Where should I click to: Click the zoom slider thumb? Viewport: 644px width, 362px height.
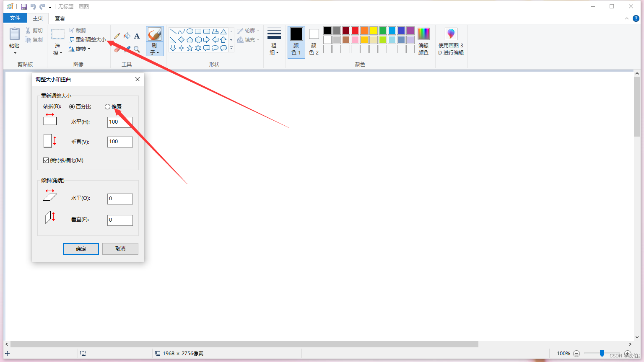coord(602,354)
